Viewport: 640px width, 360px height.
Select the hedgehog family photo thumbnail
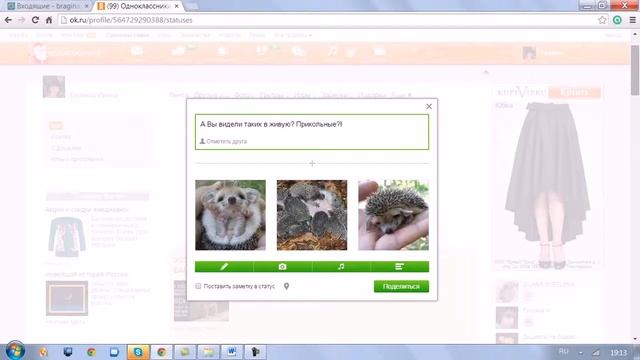[312, 215]
